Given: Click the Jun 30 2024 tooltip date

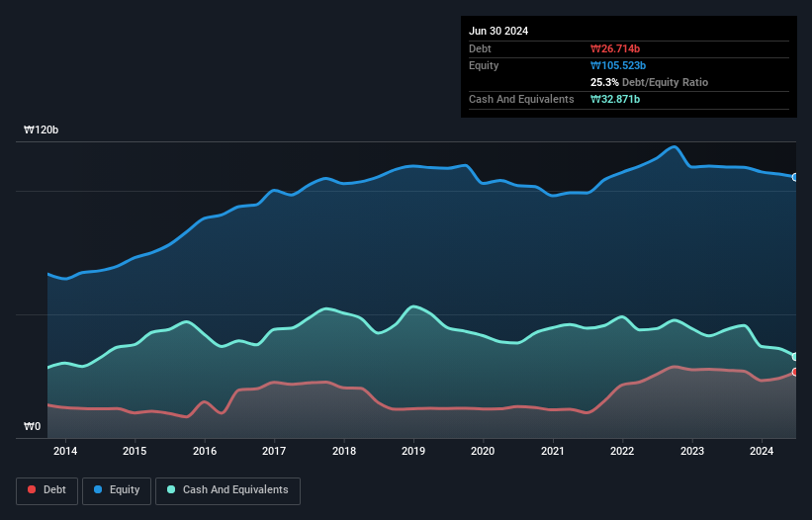Looking at the screenshot, I should pos(498,31).
